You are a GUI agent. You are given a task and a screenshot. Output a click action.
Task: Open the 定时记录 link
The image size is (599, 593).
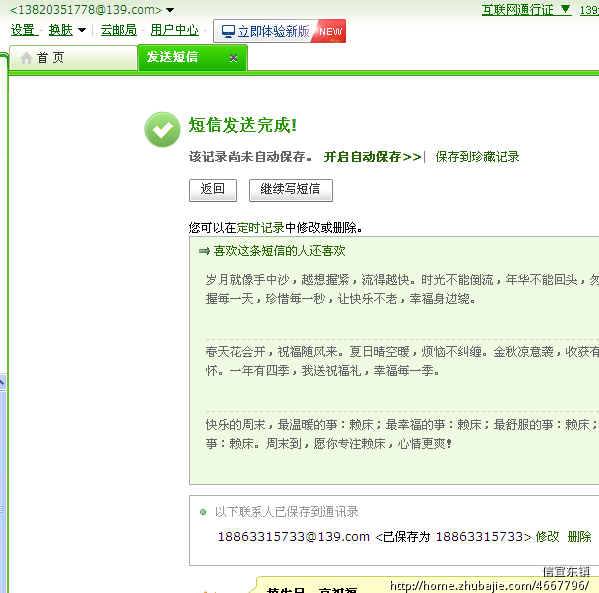(x=261, y=228)
